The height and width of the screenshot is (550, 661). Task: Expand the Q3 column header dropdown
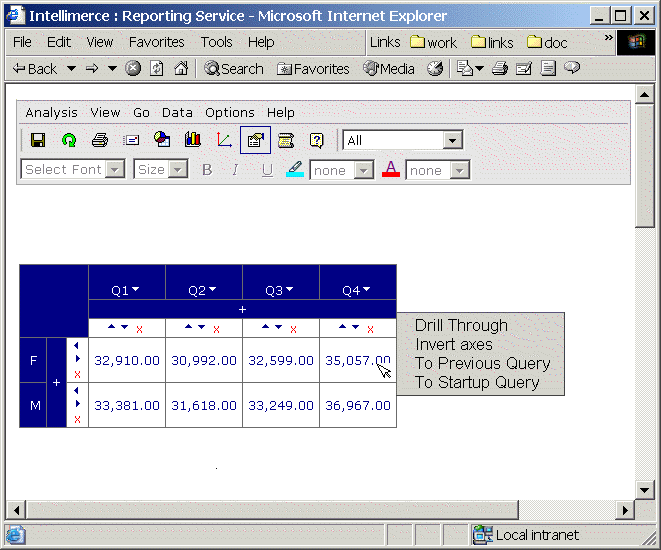[290, 289]
